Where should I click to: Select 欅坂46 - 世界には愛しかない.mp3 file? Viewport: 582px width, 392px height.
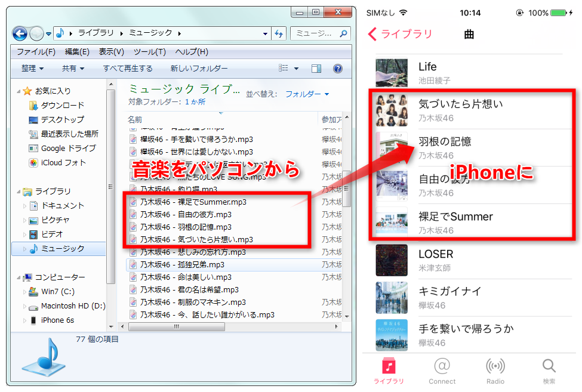192,152
